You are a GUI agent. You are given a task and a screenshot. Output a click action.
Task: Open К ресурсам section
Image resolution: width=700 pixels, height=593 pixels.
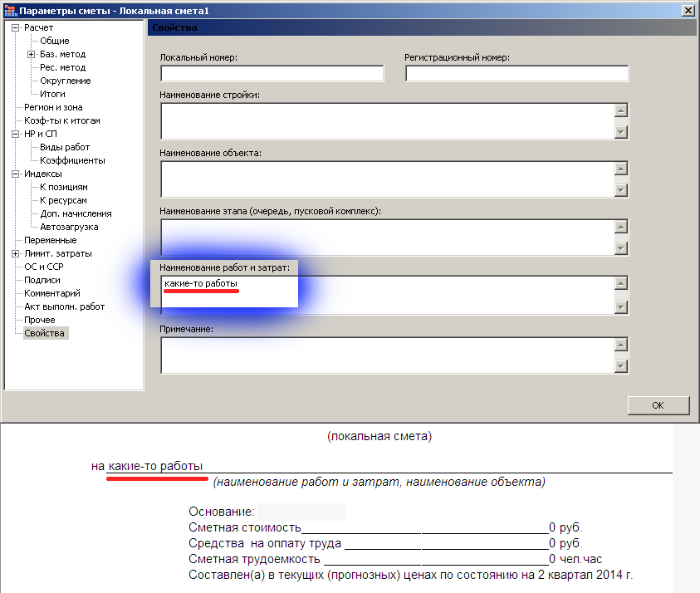[x=63, y=200]
